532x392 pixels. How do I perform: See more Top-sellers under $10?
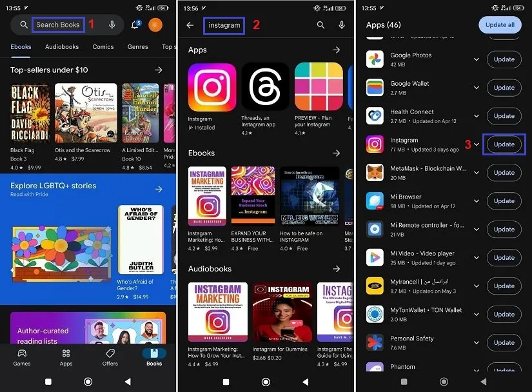159,70
